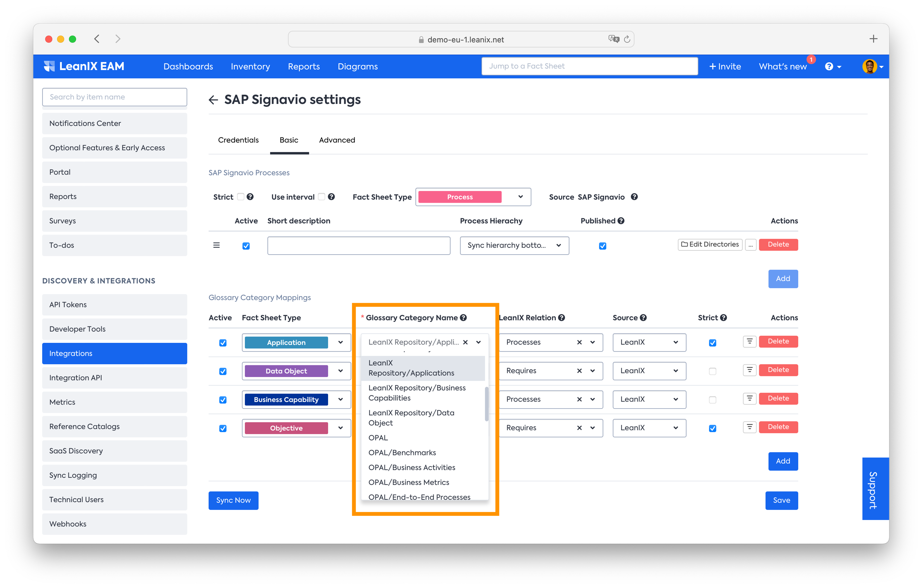
Task: Go back using the browser back arrow
Action: (x=97, y=39)
